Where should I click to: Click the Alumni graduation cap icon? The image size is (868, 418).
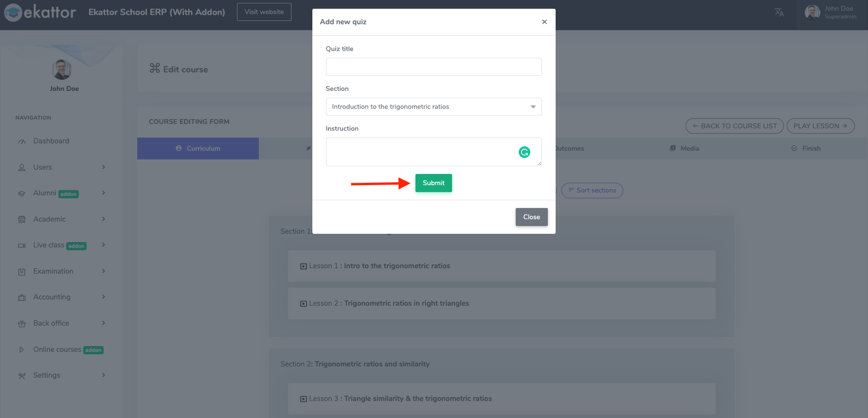22,193
